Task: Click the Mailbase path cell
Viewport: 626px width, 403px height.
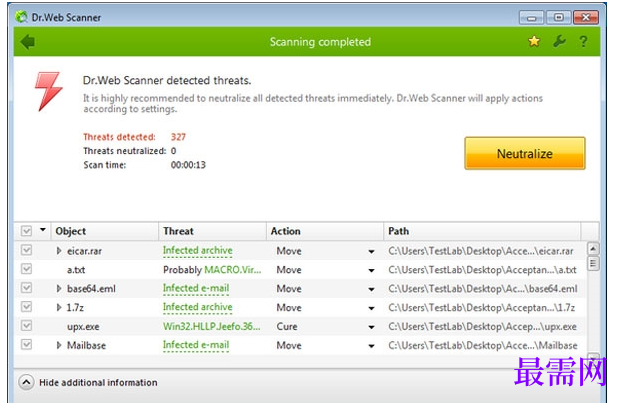Action: [x=483, y=345]
